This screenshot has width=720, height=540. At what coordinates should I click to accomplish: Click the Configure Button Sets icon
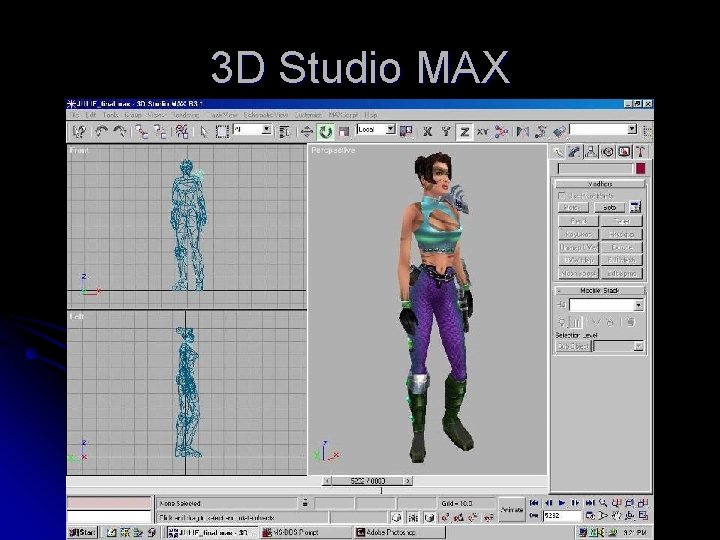(x=635, y=207)
